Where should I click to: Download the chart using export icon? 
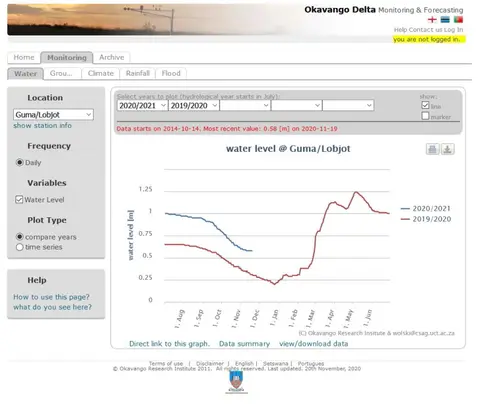point(447,149)
